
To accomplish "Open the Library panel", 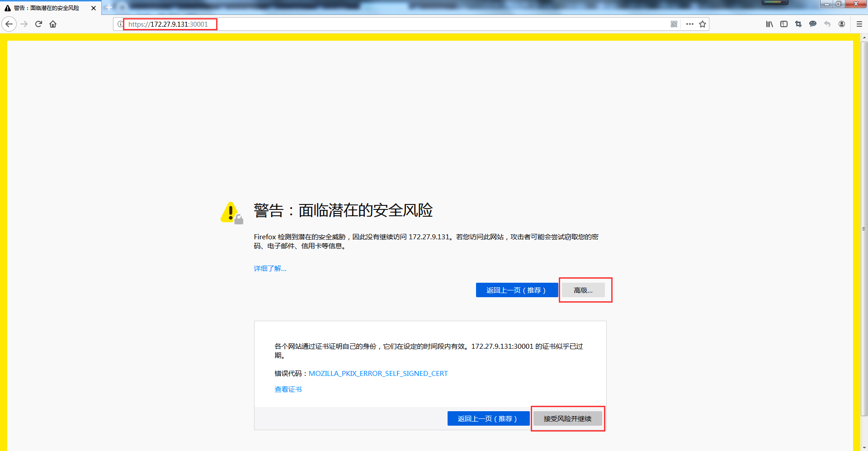I will click(769, 24).
